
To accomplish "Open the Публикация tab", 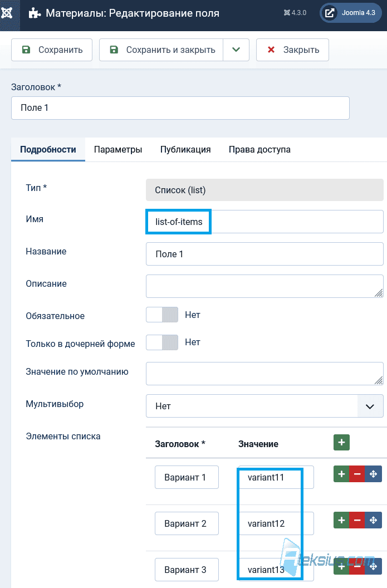I will 185,150.
